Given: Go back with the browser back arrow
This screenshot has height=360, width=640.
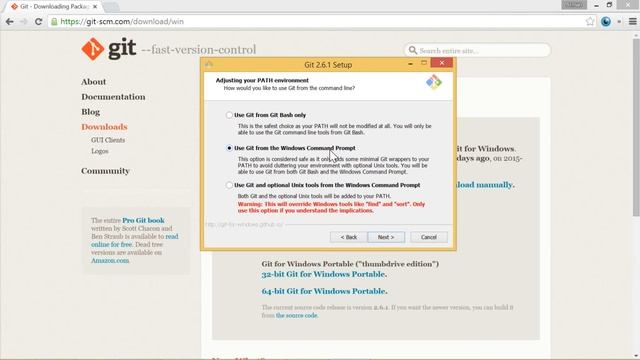Looking at the screenshot, I should click(x=10, y=22).
